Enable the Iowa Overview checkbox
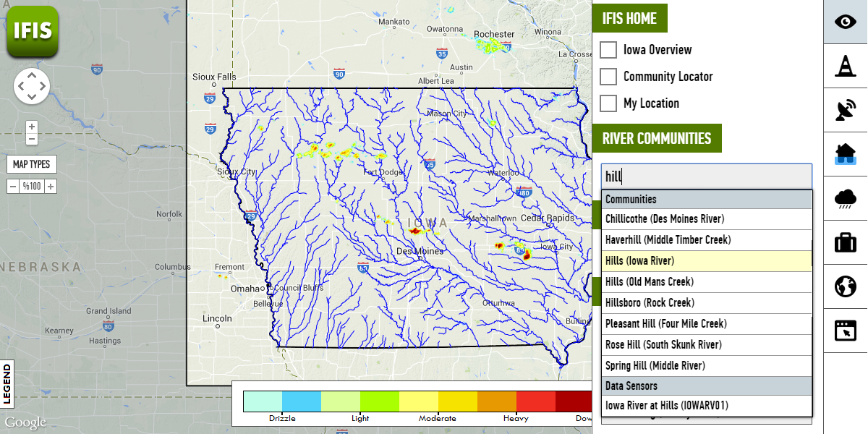868x434 pixels. (x=609, y=50)
